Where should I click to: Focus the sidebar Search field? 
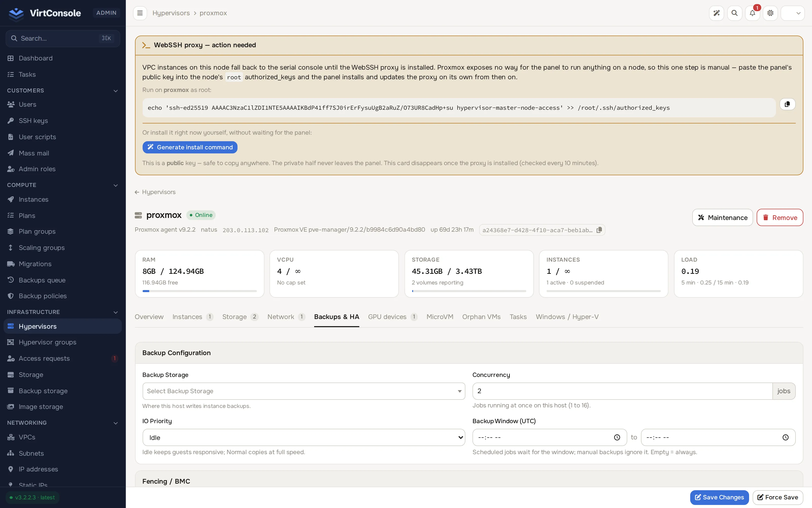(63, 38)
